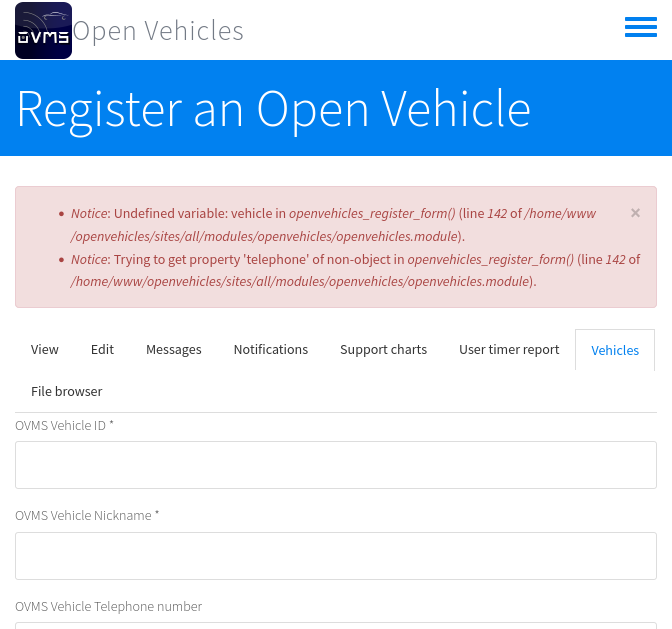This screenshot has height=629, width=672.
Task: Open the hamburger navigation menu
Action: point(640,28)
